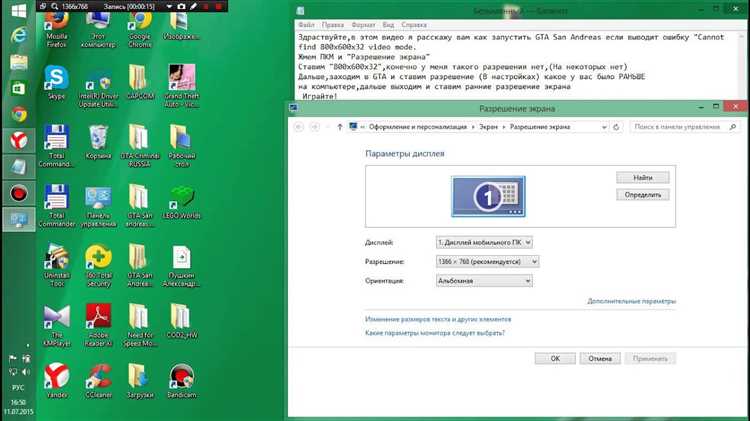The image size is (750, 421).
Task: Launch LEGO Worlds desktop shortcut
Action: point(182,202)
